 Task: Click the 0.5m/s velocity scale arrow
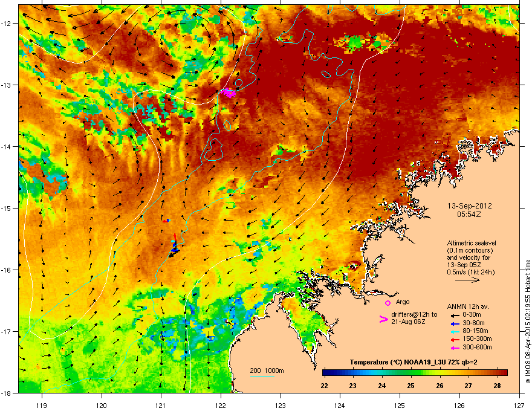pyautogui.click(x=467, y=280)
